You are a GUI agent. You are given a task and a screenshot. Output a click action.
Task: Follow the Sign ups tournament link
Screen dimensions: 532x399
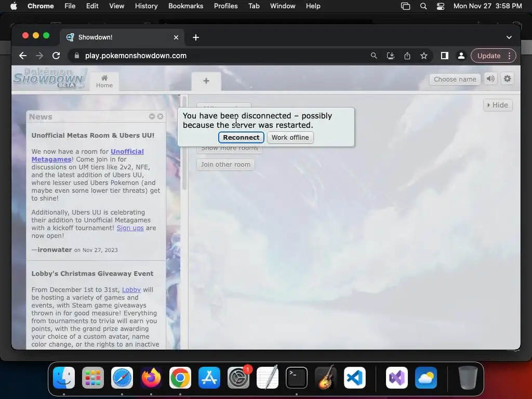[x=130, y=228]
